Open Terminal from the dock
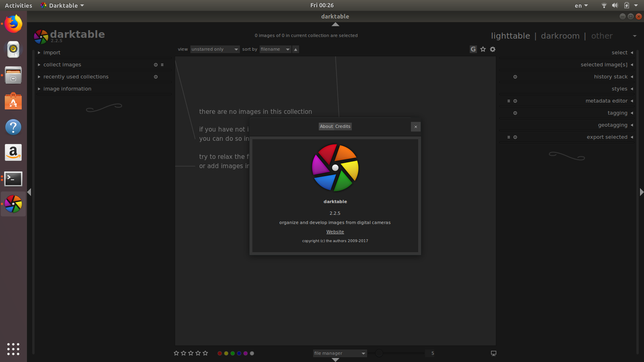 (x=13, y=179)
